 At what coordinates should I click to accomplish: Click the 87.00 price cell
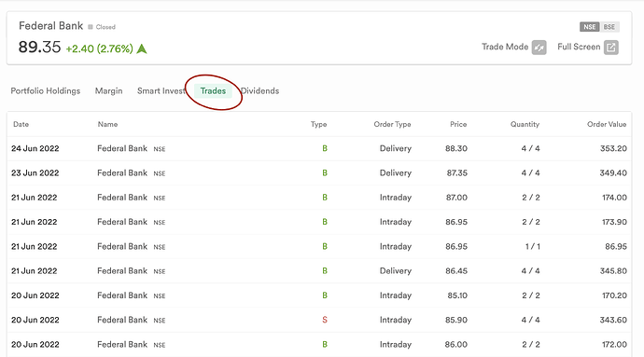point(456,198)
